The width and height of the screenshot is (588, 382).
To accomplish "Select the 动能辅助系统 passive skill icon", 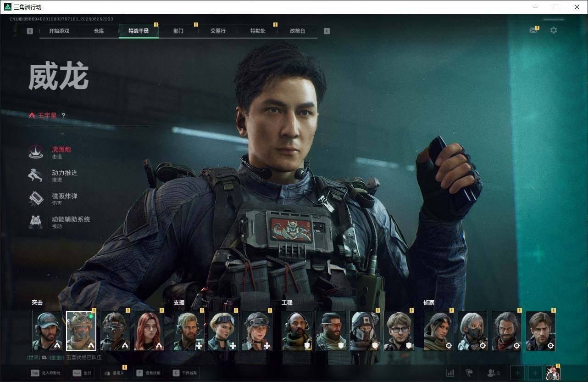I will click(x=36, y=222).
